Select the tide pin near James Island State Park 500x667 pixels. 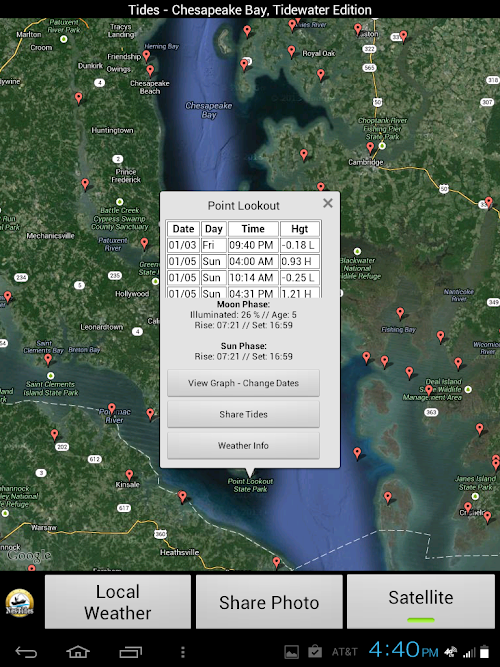pyautogui.click(x=468, y=508)
